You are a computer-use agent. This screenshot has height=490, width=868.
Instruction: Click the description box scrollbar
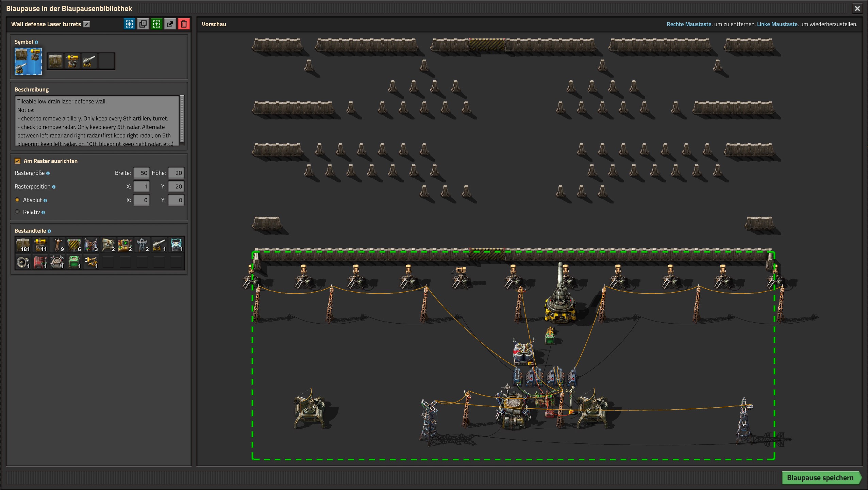pyautogui.click(x=182, y=118)
